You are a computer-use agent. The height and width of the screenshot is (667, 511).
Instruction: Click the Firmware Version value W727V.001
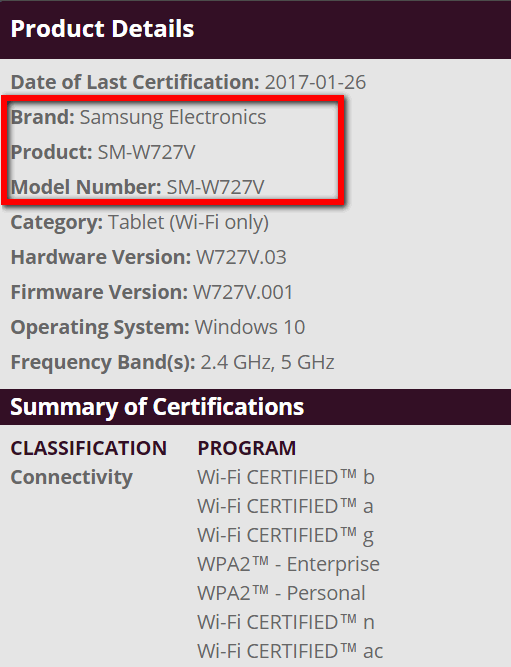(243, 292)
